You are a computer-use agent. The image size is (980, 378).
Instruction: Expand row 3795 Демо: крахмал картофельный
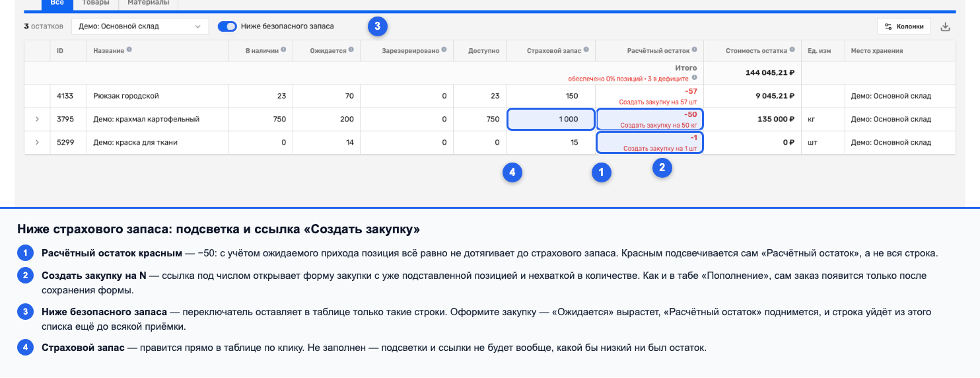click(37, 120)
